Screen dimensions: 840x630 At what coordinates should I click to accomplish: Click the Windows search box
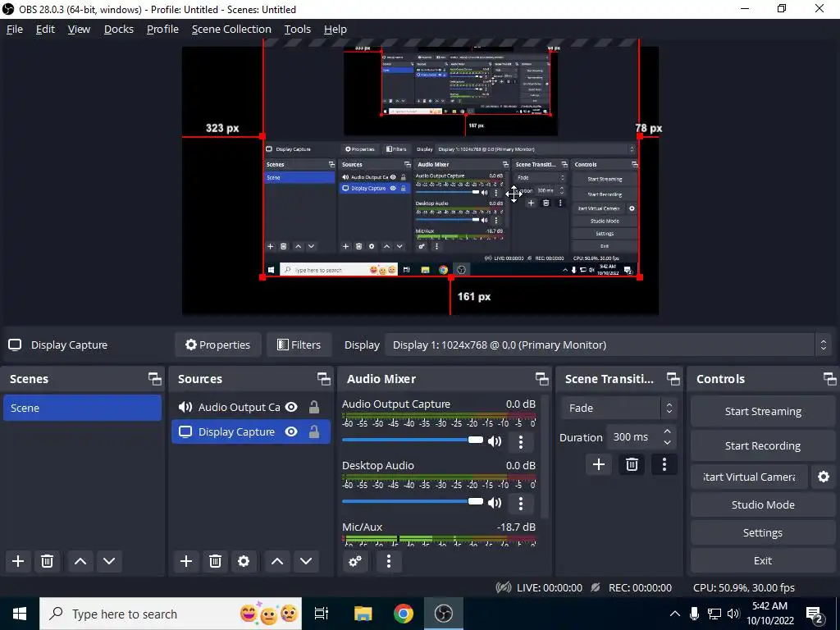(171, 614)
